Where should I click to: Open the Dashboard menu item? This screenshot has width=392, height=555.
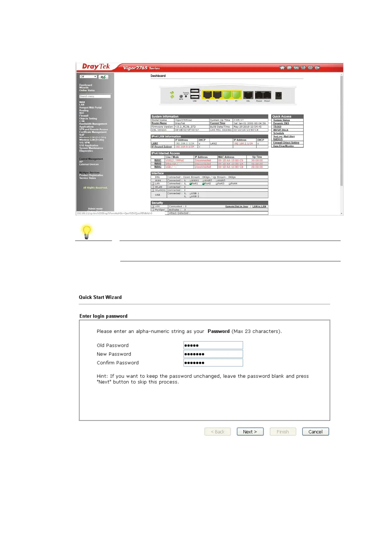click(86, 85)
